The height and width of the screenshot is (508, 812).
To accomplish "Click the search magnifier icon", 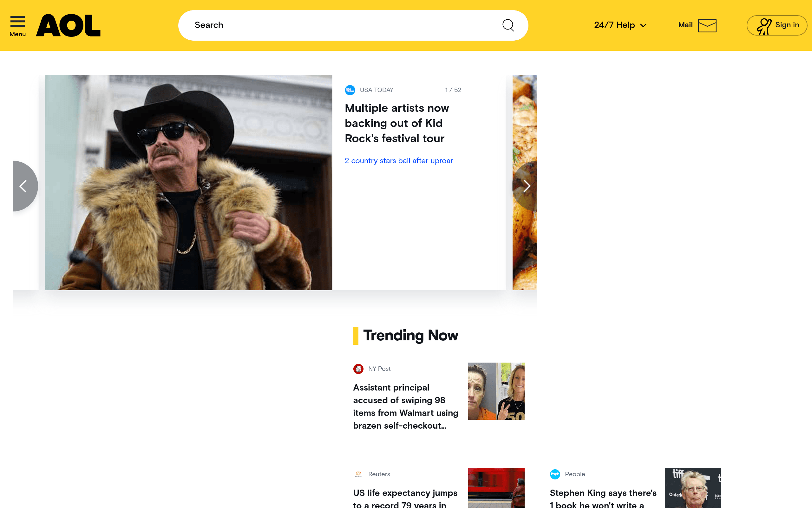I will [x=508, y=25].
